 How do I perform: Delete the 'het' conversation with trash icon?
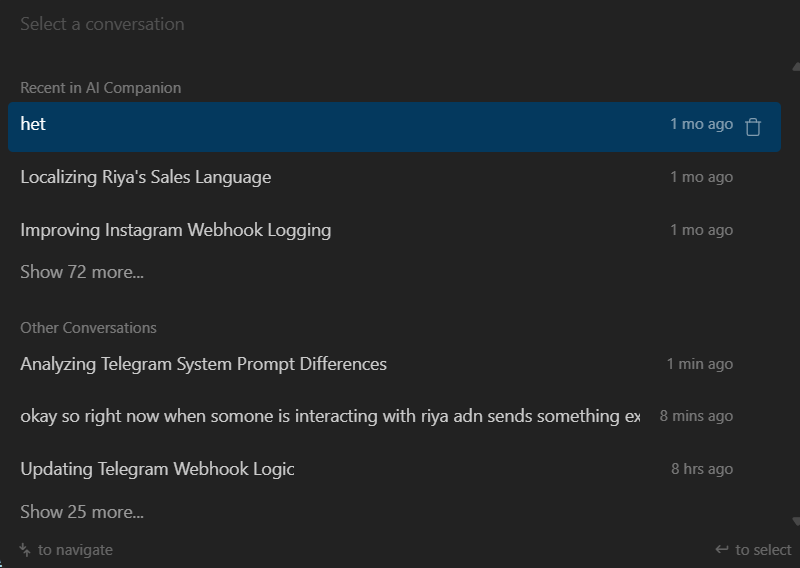click(x=753, y=127)
